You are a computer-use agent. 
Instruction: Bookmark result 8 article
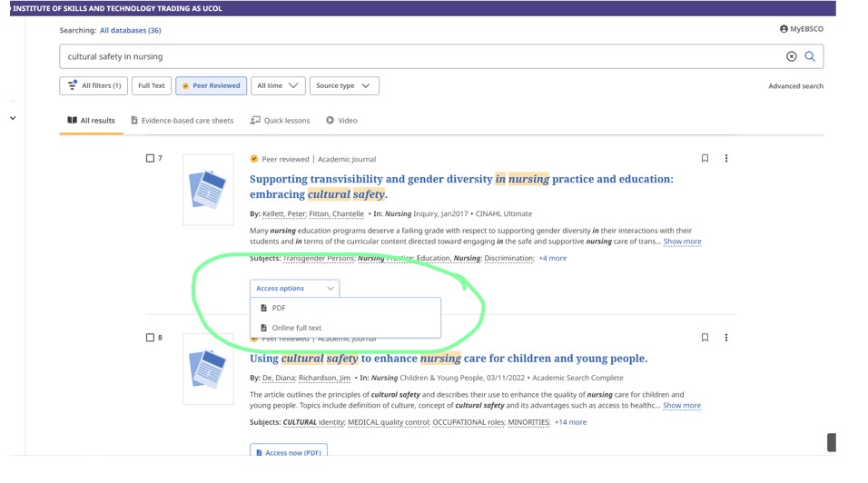pos(705,338)
